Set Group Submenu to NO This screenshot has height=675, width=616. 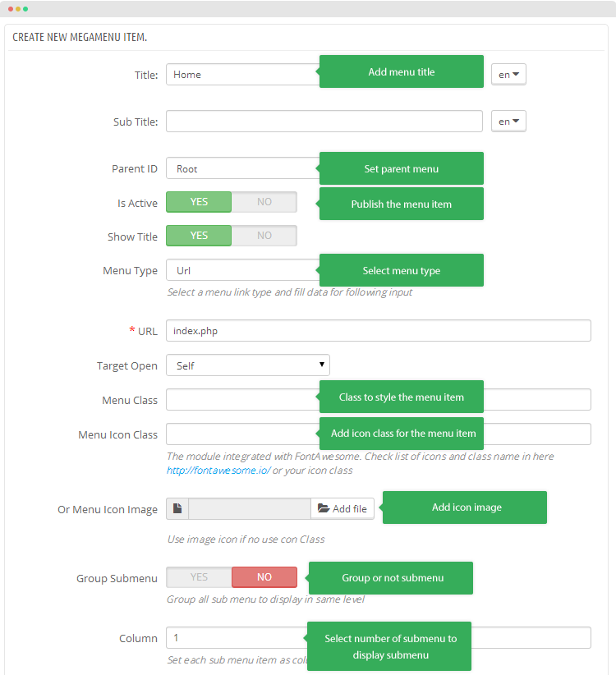(x=264, y=577)
